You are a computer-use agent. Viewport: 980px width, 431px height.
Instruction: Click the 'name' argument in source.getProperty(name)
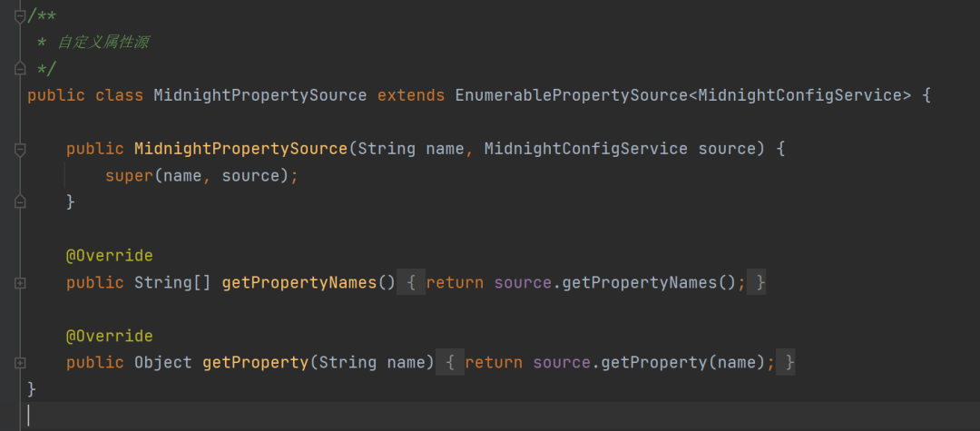(736, 362)
